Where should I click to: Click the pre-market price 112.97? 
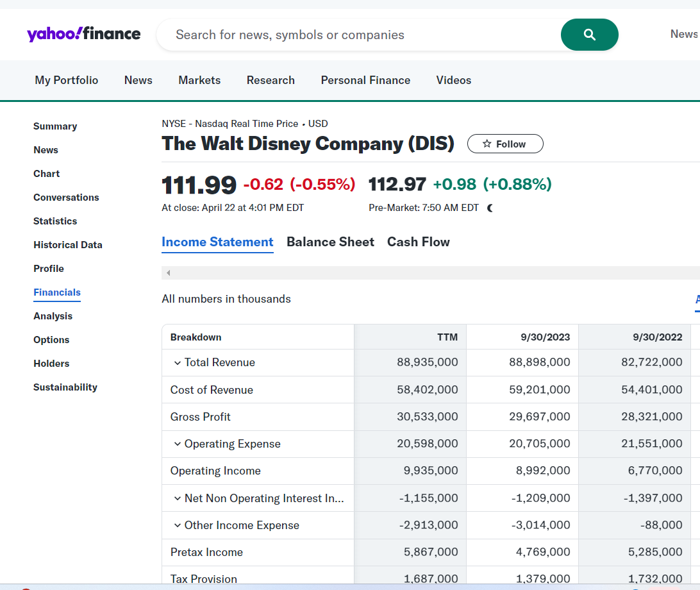coord(397,185)
